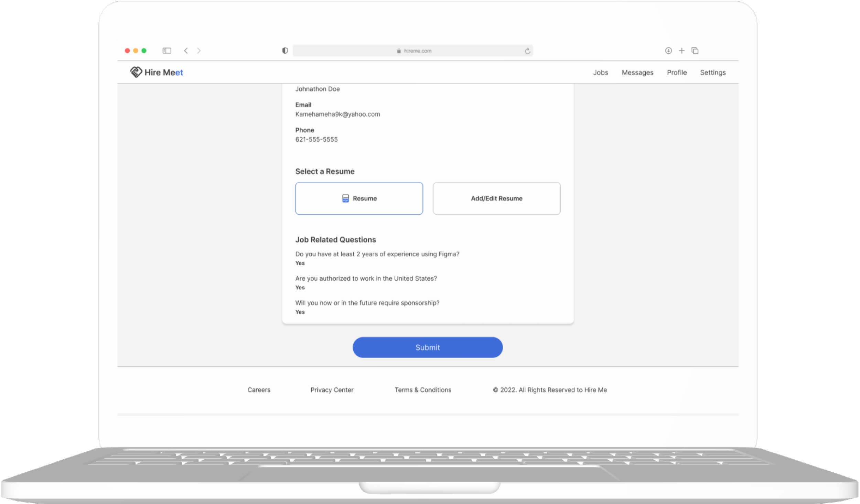Screen dimensions: 860x504
Task: Open Messages in the navigation bar
Action: coord(637,72)
